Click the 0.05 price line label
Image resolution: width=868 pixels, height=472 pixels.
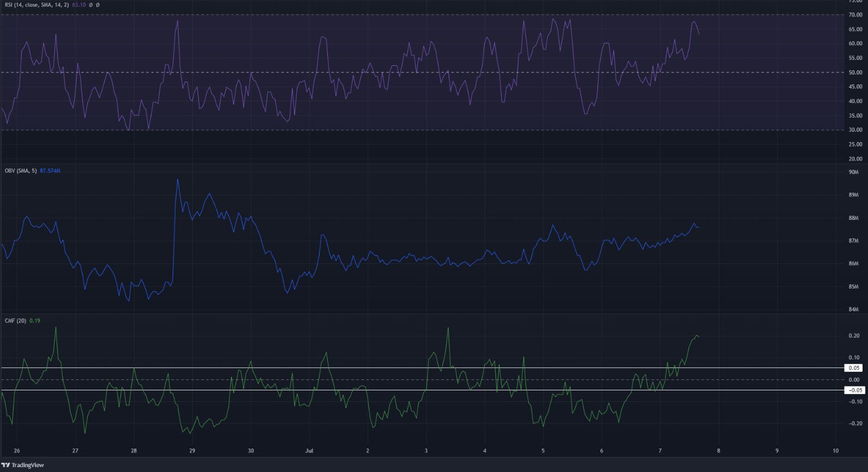[854, 368]
